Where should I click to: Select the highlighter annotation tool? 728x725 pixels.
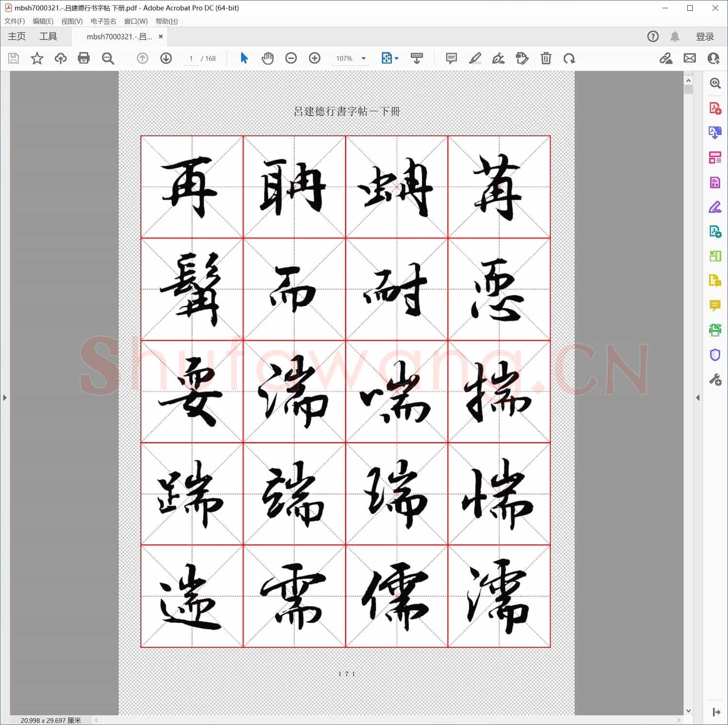tap(475, 58)
